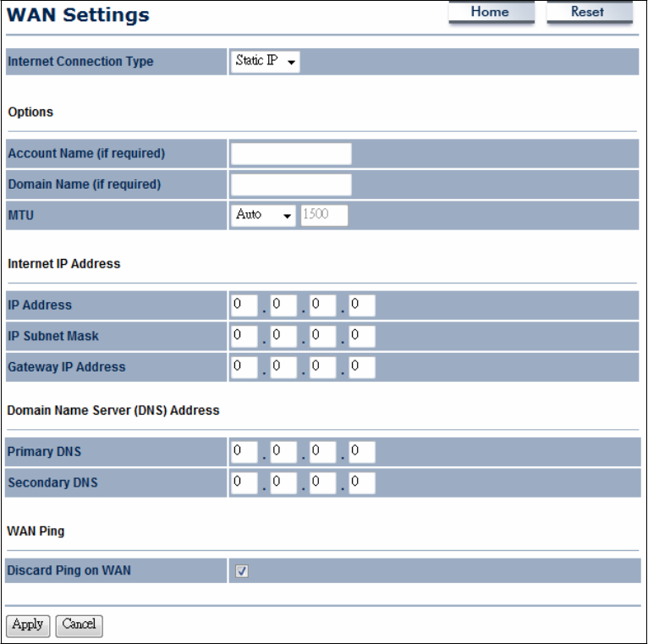
Task: Focus first octet of Gateway IP Address
Action: pos(244,367)
